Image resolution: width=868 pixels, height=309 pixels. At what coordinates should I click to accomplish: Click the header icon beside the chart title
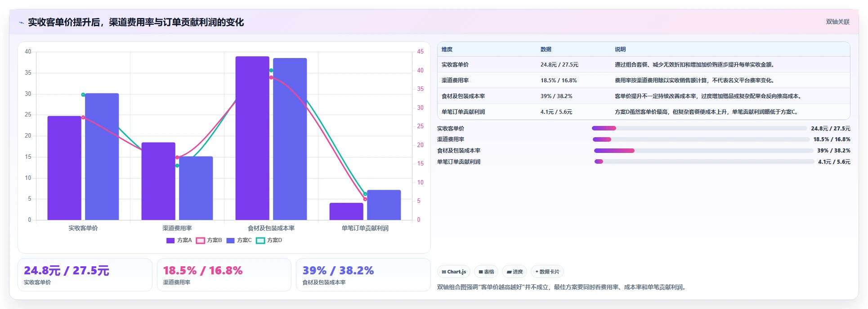tap(21, 22)
